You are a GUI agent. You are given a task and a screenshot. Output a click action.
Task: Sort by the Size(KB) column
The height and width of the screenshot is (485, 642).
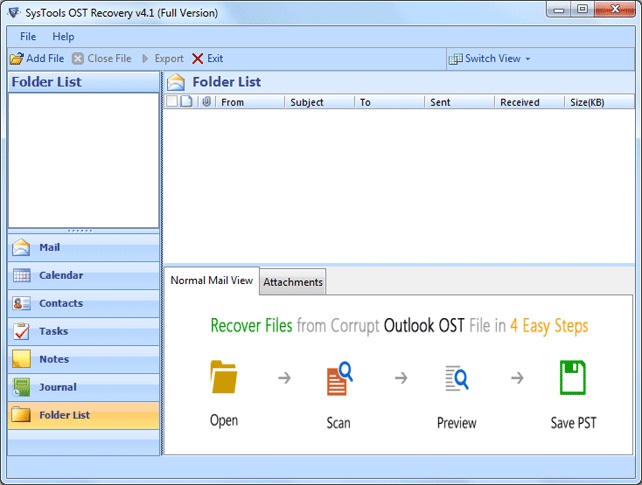599,102
